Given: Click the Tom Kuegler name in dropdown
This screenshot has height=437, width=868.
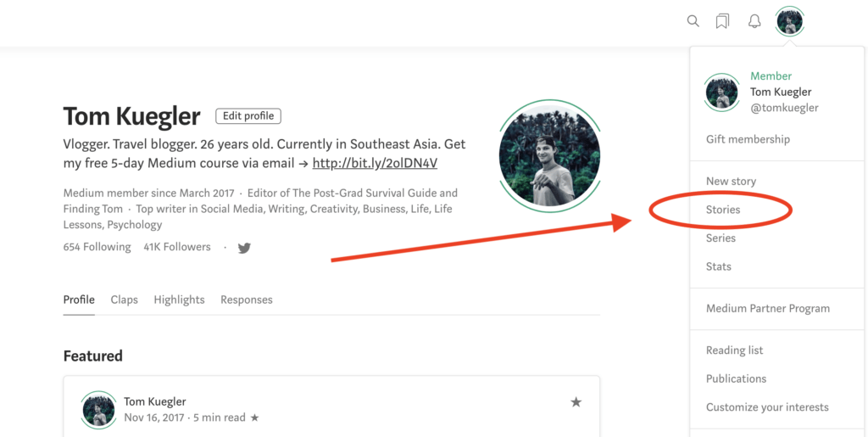Looking at the screenshot, I should point(781,92).
